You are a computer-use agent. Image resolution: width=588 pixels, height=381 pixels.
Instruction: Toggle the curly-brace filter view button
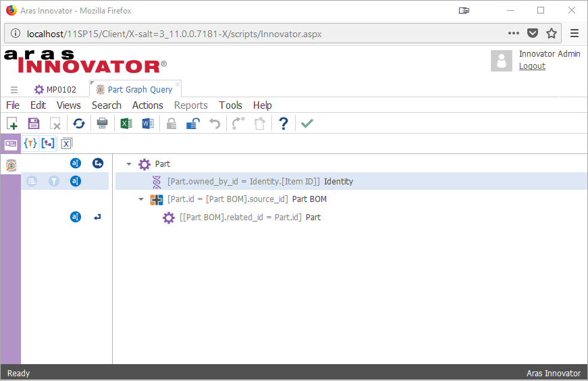(30, 143)
